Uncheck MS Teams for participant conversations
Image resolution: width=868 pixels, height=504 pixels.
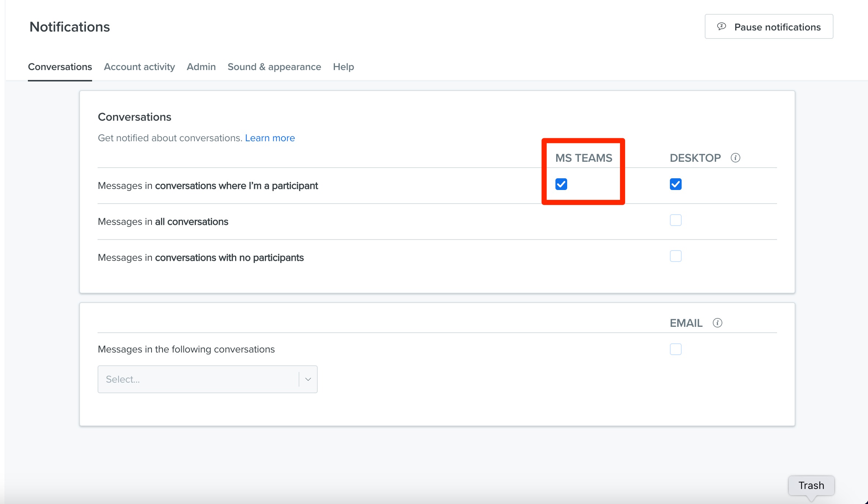point(561,184)
